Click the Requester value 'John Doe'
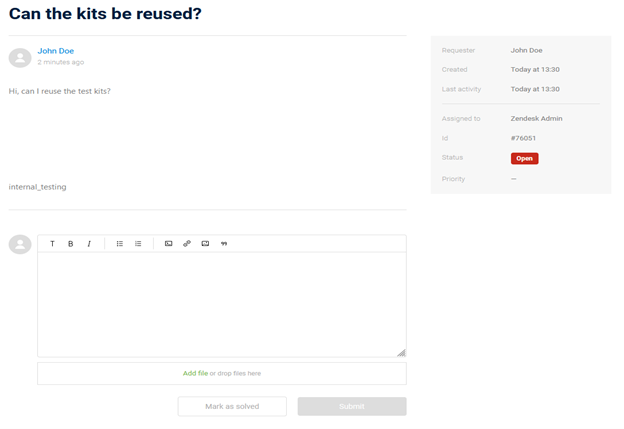Viewport: 624px width, 429px height. click(526, 51)
